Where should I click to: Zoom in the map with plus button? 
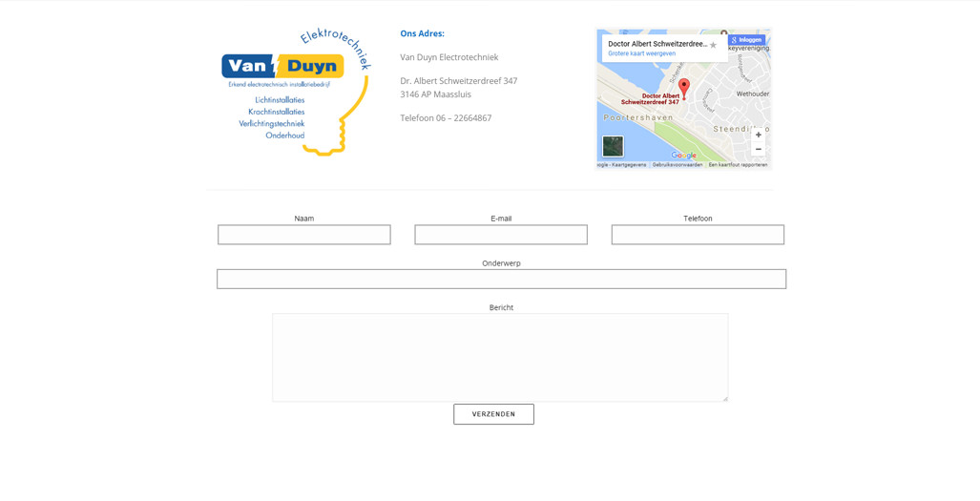[758, 135]
